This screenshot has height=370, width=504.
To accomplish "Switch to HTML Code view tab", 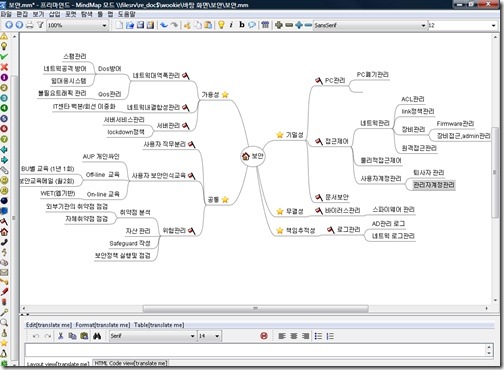I will [130, 363].
